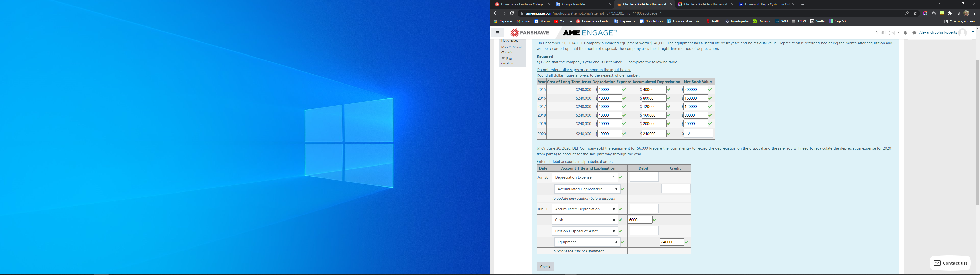Expand the Equipment account dropdown
Screen dimensions: 980x275
coord(587,242)
